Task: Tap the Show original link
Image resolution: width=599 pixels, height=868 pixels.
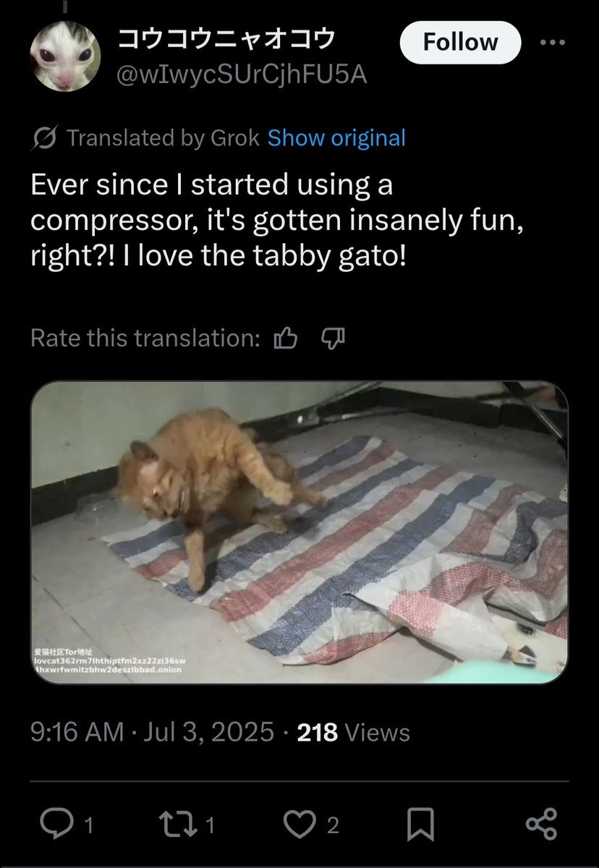Action: click(x=336, y=138)
